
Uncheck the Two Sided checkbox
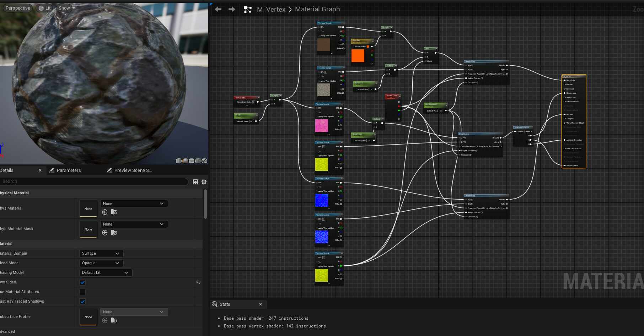pyautogui.click(x=82, y=282)
